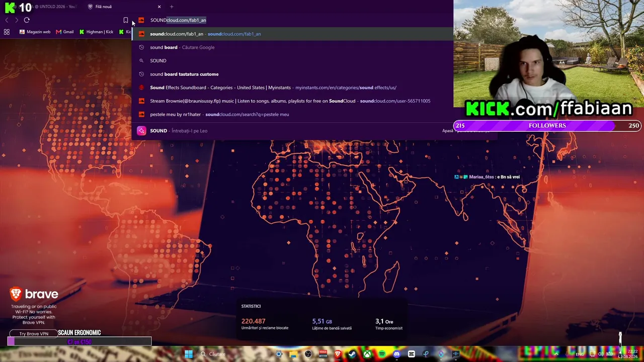Click the Try Brave VPN button
The width and height of the screenshot is (644, 362).
(x=34, y=334)
